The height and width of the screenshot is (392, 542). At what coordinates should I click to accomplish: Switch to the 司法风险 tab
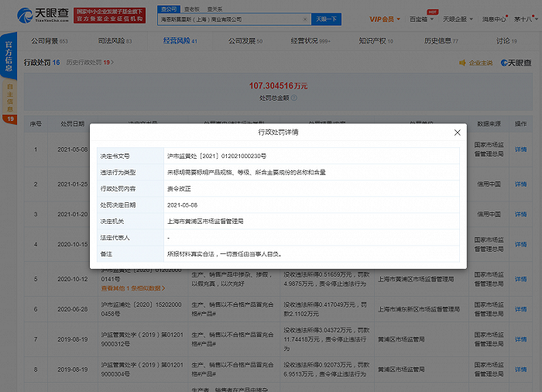[x=115, y=41]
